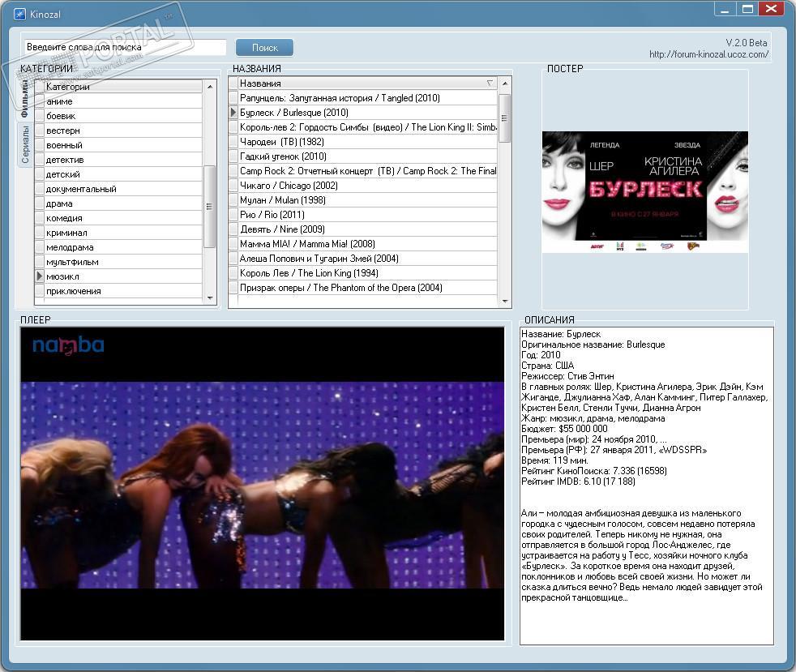This screenshot has width=796, height=672.
Task: Click the categories list scrollbar thumb
Action: point(209,207)
